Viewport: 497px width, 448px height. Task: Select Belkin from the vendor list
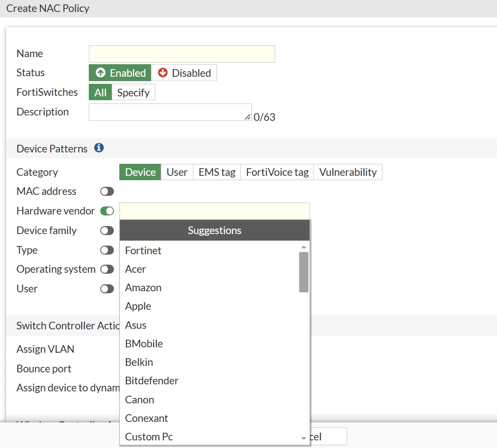[209, 362]
